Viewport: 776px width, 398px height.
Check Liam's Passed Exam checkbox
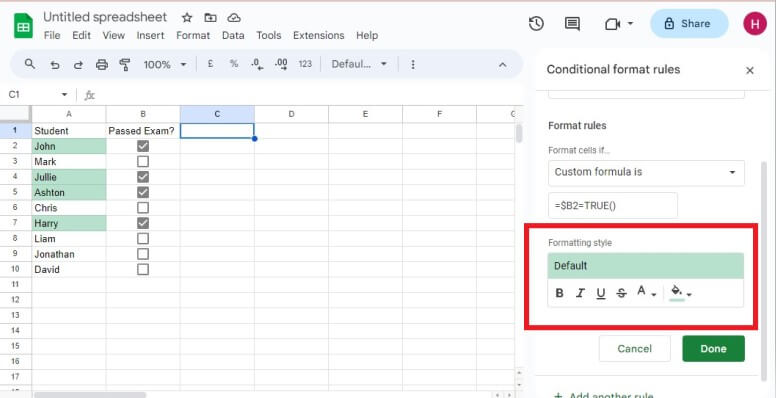[x=143, y=239]
